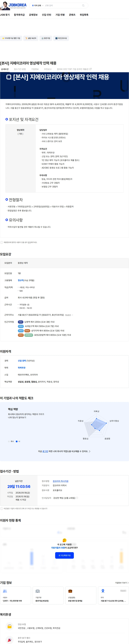Click the blue 나 legend swatch

pyautogui.click(x=17, y=441)
